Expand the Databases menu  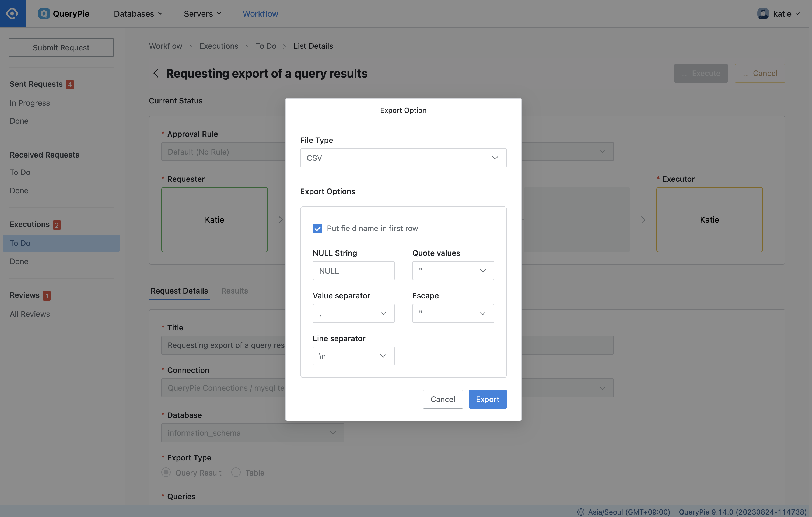tap(138, 13)
